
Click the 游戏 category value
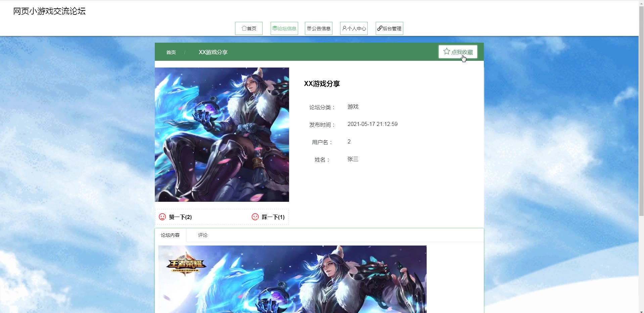[353, 107]
